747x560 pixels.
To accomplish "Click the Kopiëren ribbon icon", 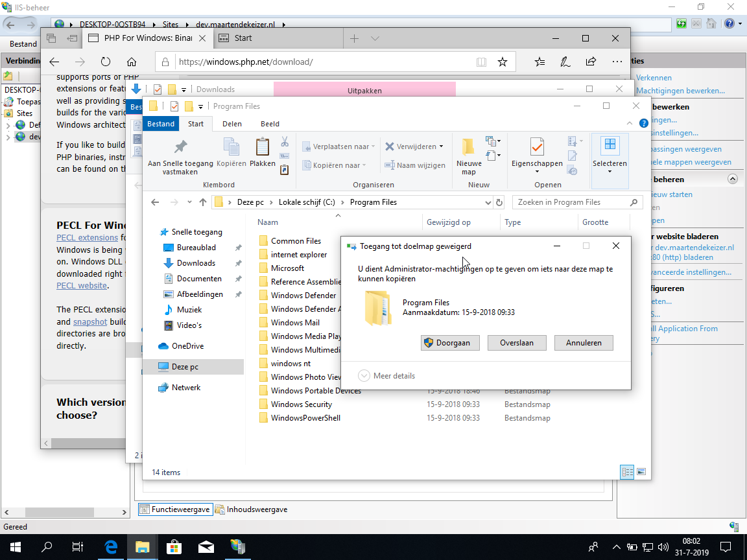I will click(x=231, y=146).
